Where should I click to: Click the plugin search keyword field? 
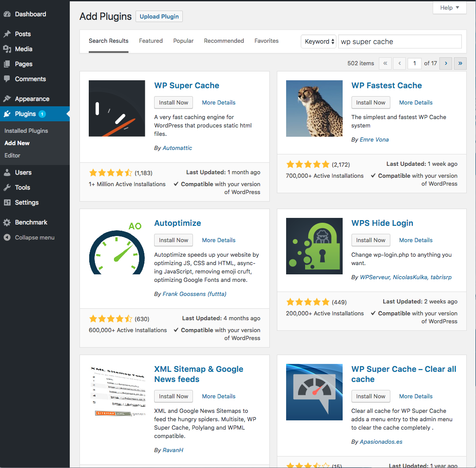[400, 41]
